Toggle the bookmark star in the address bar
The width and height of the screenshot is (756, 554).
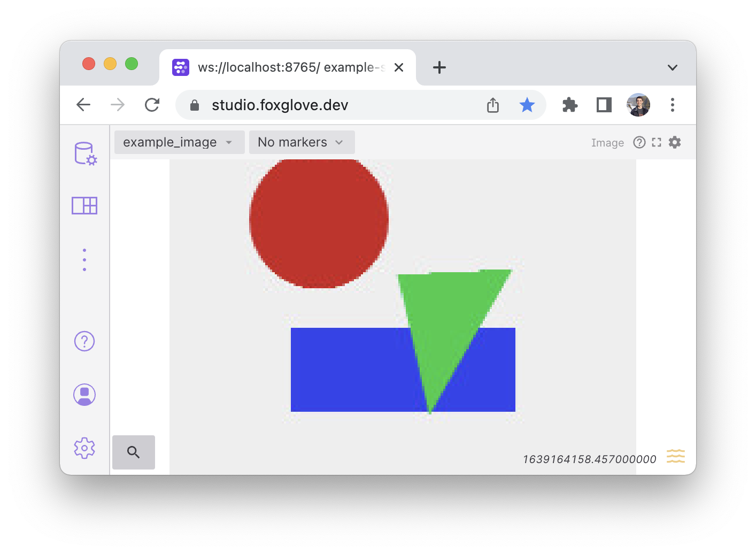pyautogui.click(x=527, y=105)
